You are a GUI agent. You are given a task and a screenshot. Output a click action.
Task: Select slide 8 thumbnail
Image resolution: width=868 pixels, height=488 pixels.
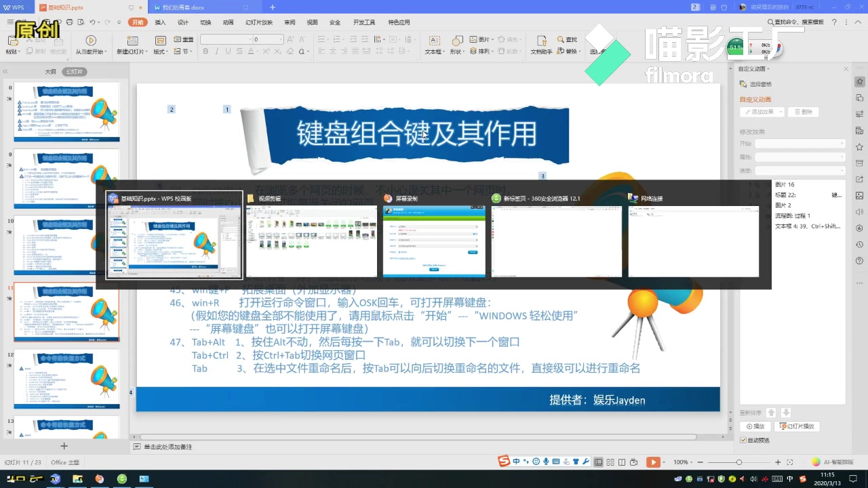coord(66,113)
